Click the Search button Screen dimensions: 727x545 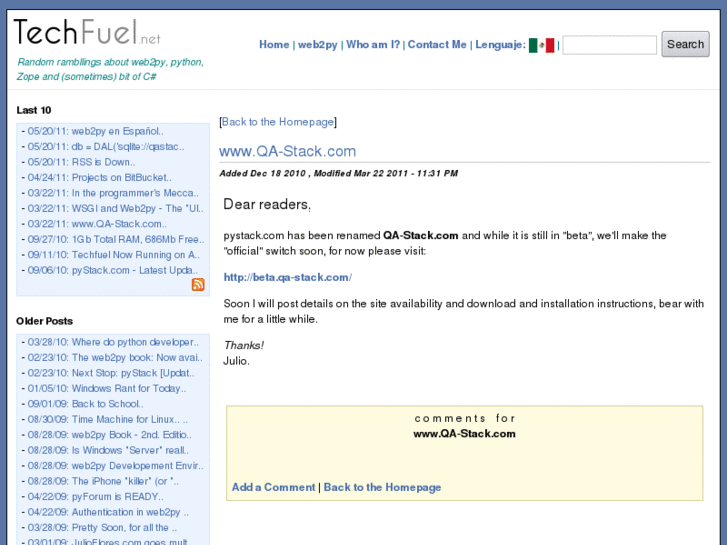point(685,44)
